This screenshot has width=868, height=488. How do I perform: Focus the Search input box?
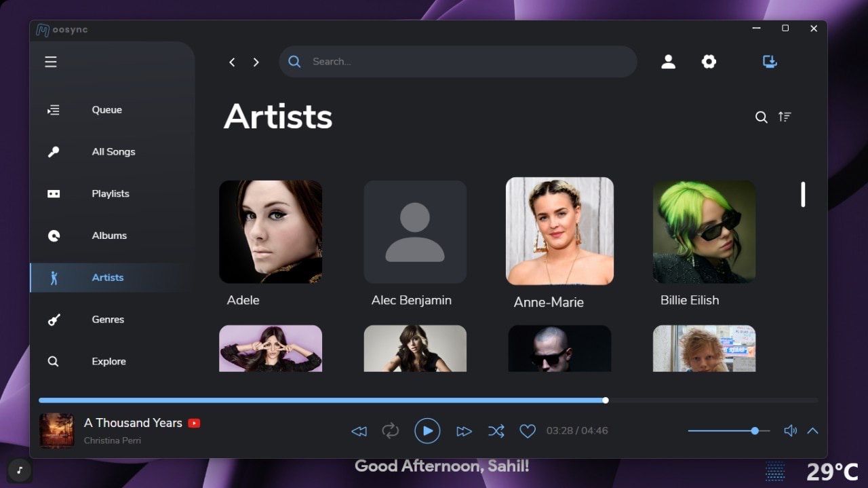pos(458,61)
